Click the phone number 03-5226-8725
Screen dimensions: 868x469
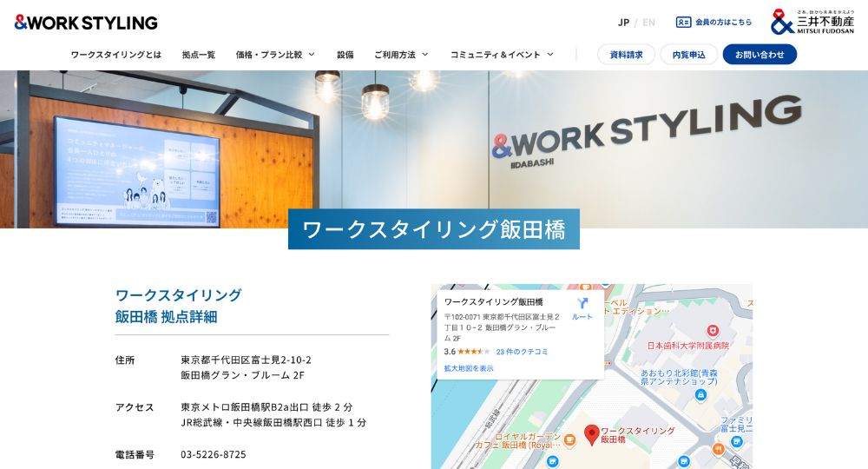coord(214,454)
